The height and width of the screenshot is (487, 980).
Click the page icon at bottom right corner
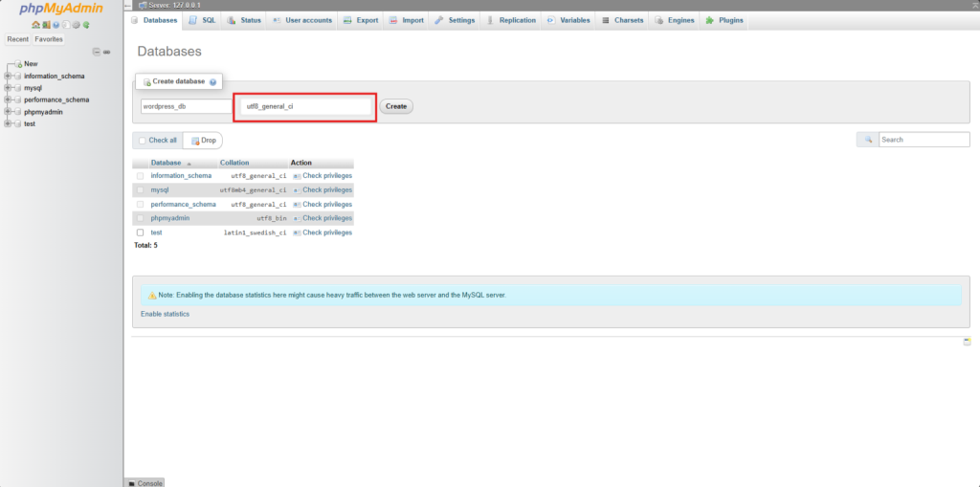[967, 342]
